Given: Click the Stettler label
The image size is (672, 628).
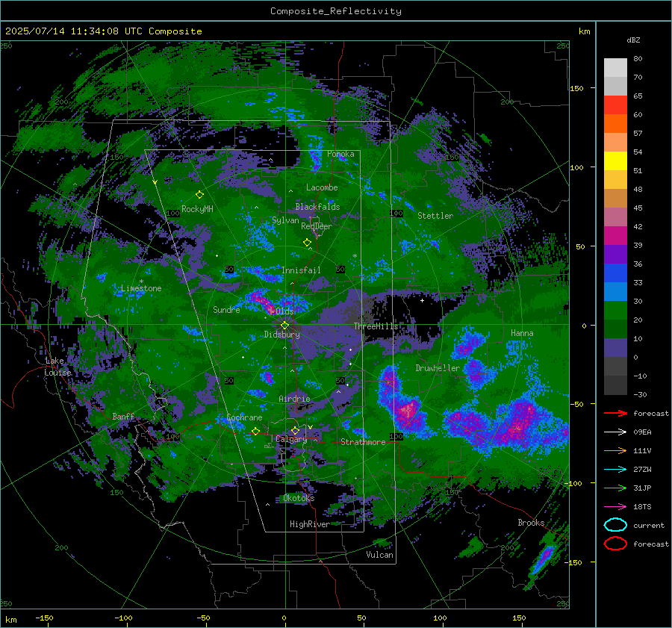Looking at the screenshot, I should (x=435, y=216).
